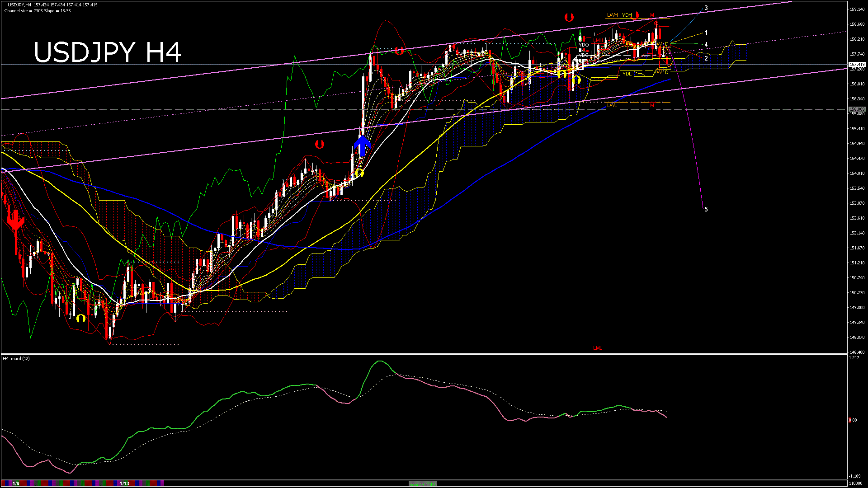The height and width of the screenshot is (488, 868).
Task: Click the YDL level label
Action: coord(627,74)
